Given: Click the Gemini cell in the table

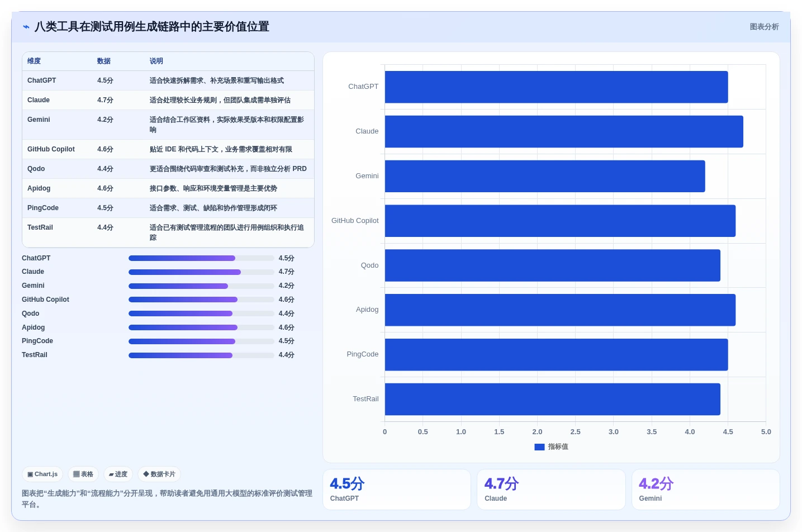Looking at the screenshot, I should (39, 120).
